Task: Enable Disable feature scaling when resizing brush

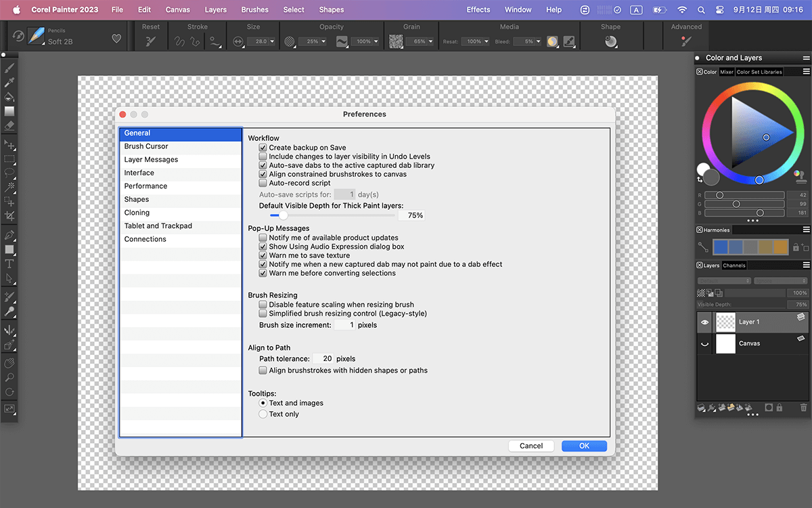Action: click(263, 305)
